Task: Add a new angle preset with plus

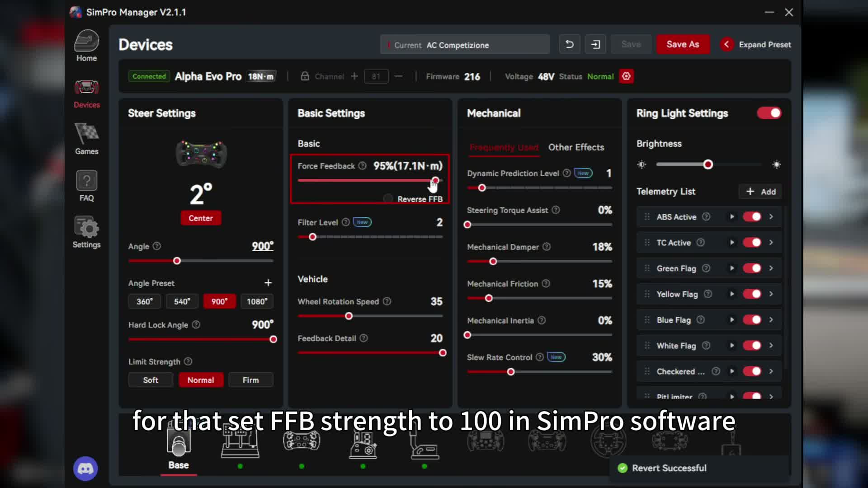Action: [x=268, y=283]
